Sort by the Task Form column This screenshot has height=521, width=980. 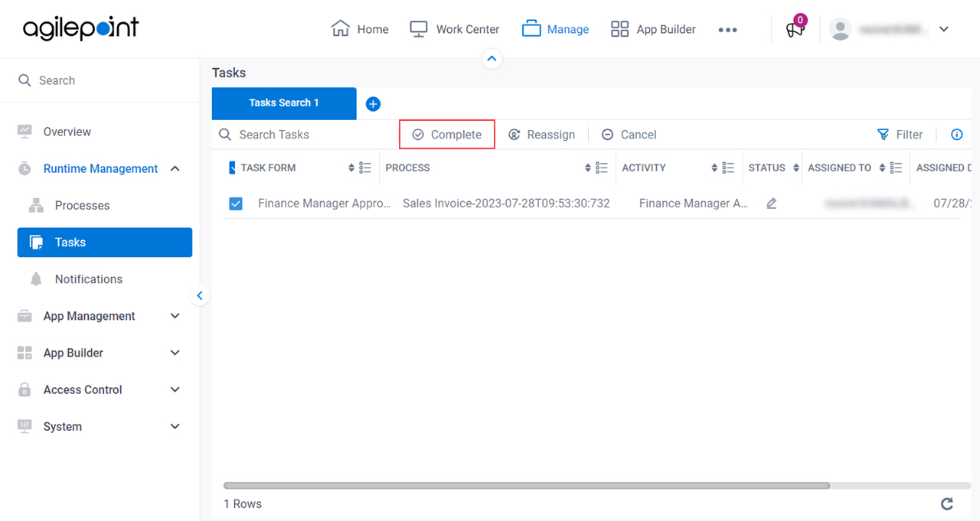pyautogui.click(x=351, y=168)
